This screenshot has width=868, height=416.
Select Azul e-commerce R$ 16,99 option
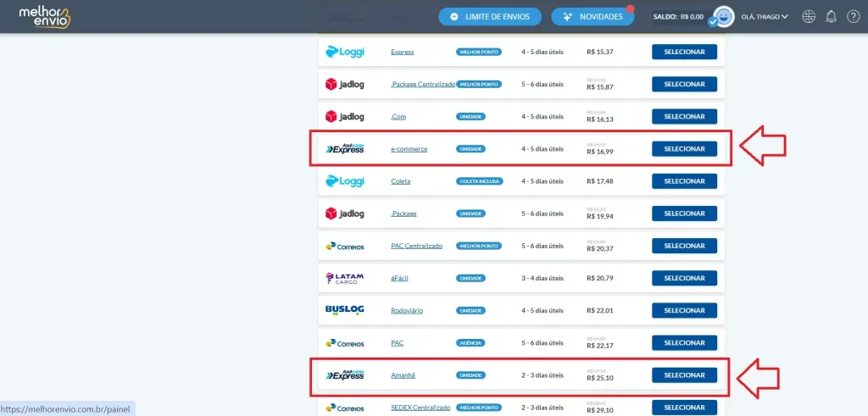[x=684, y=149]
